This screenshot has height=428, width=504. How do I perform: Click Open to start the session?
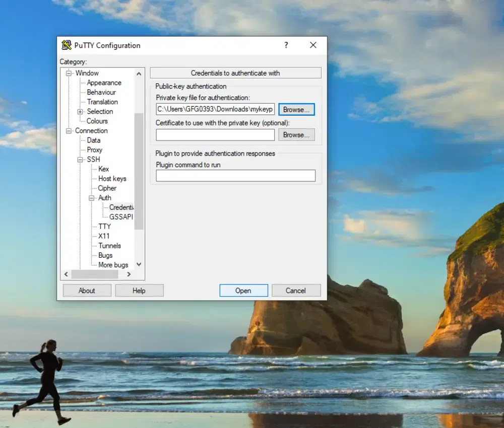point(243,291)
